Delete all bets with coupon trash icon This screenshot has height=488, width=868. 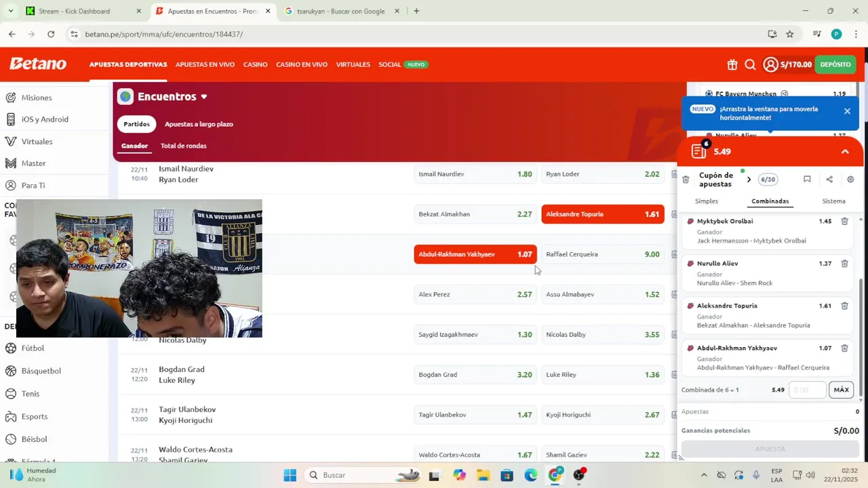click(686, 180)
